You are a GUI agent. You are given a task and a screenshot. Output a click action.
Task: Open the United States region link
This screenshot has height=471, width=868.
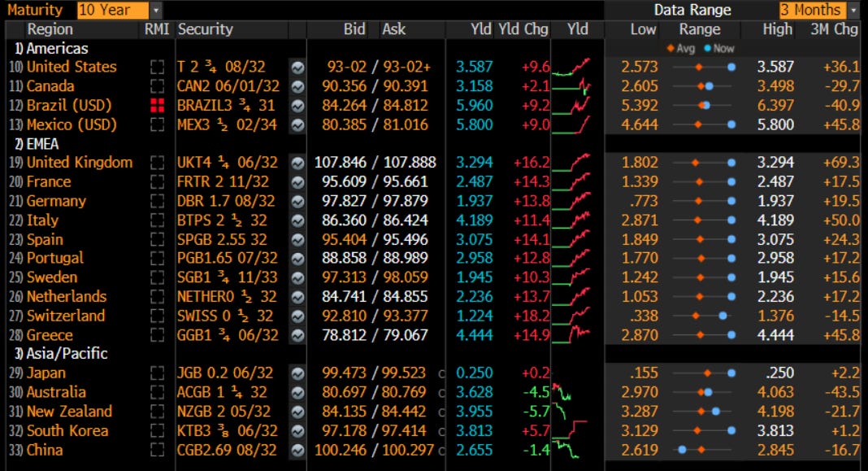[x=72, y=67]
